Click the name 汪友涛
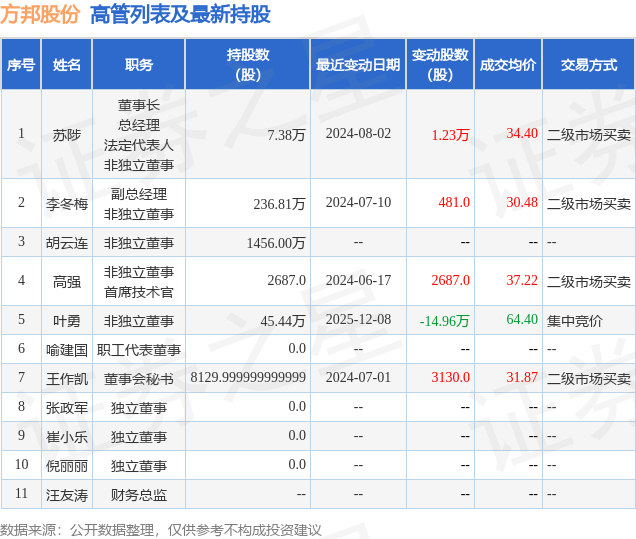Screen dimensions: 636x539 point(67,495)
